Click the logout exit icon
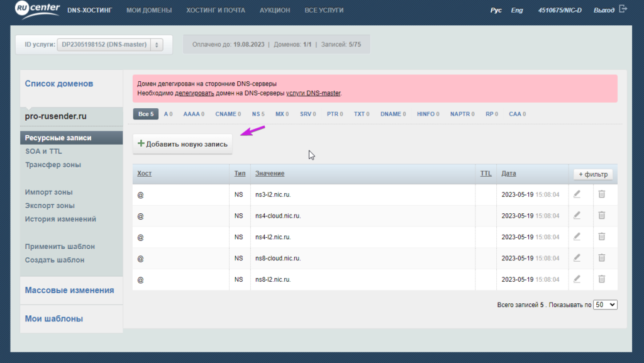This screenshot has width=644, height=363. 623,9
